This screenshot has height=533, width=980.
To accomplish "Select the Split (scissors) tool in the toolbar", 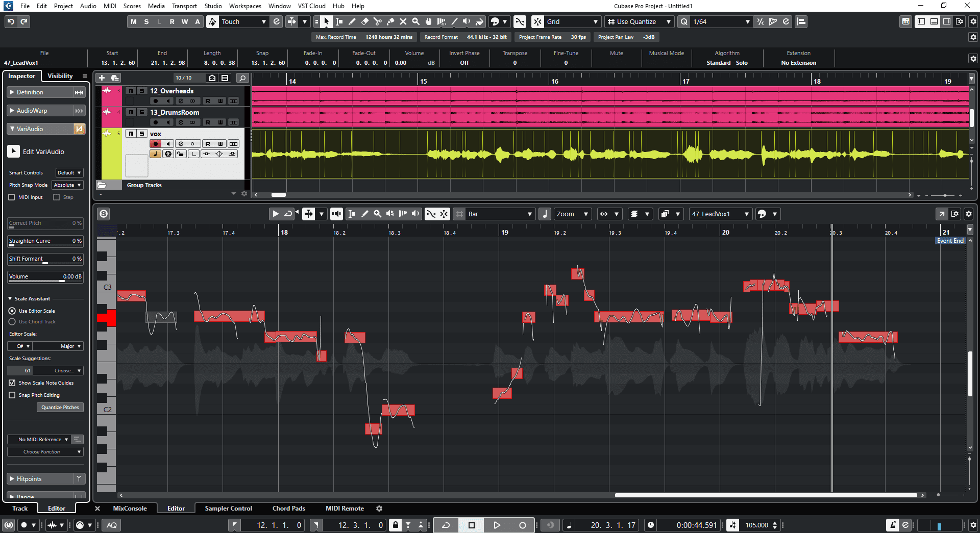I will [378, 21].
